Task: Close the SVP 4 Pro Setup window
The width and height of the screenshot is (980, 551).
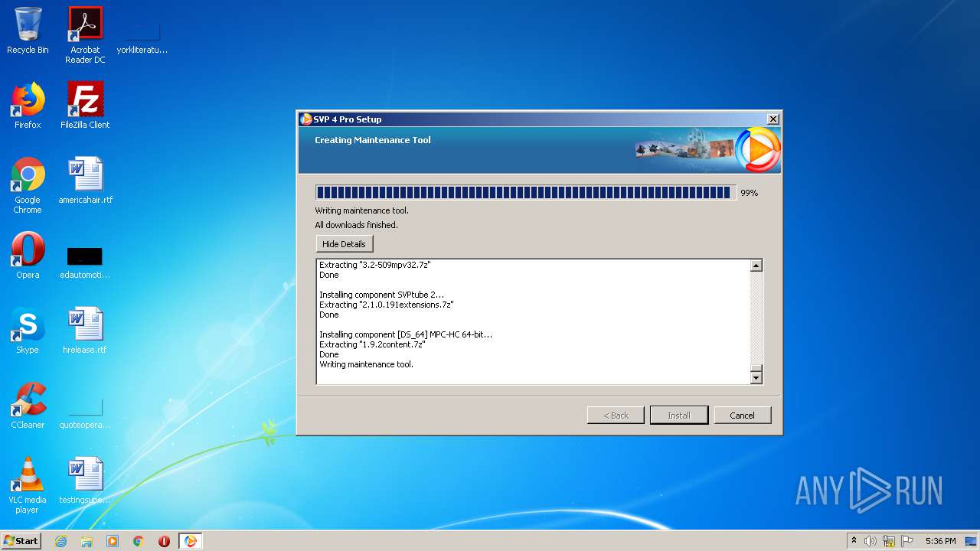Action: tap(773, 119)
